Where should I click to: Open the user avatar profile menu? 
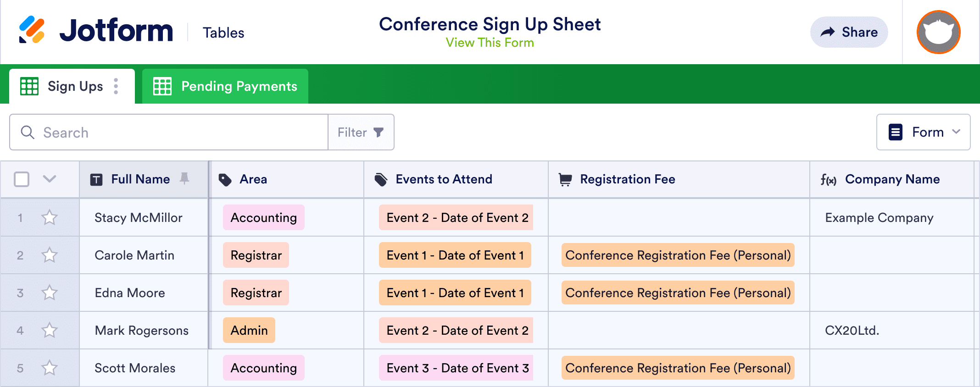click(x=938, y=32)
